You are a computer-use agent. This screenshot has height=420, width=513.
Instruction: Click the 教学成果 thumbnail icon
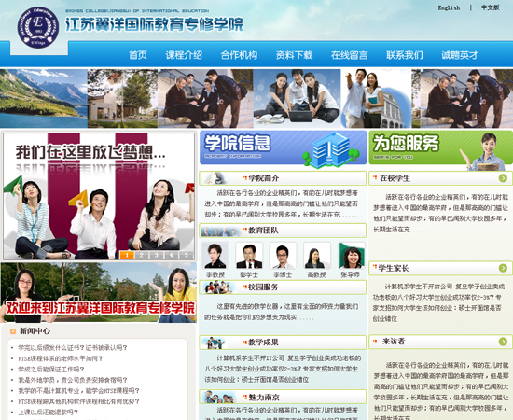[x=215, y=343]
